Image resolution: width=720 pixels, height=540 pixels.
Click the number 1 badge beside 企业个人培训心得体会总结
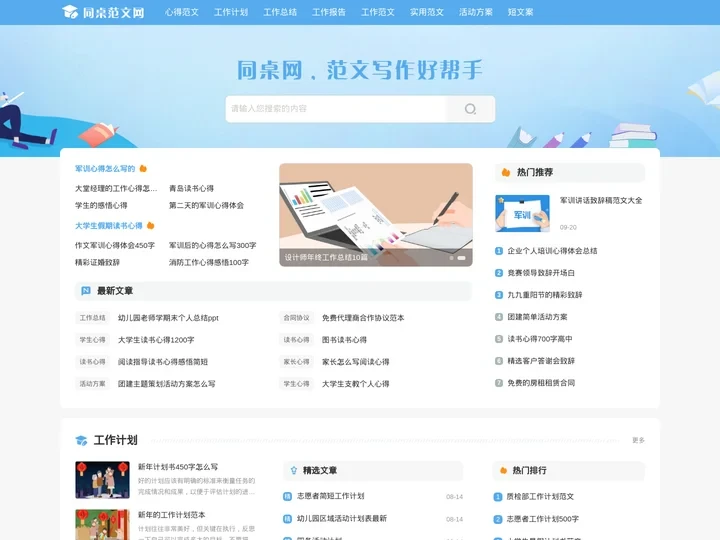click(x=499, y=251)
